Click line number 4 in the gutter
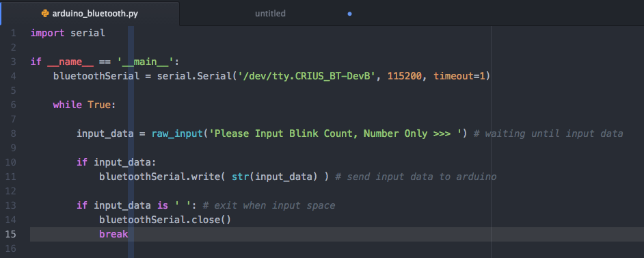The width and height of the screenshot is (644, 258). coord(14,76)
